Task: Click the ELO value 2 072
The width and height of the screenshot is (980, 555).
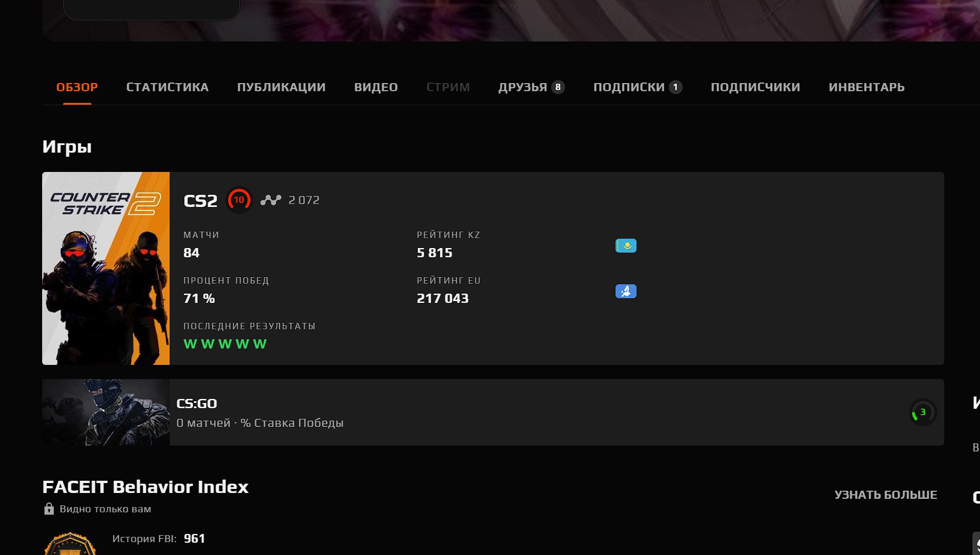Action: coord(304,200)
